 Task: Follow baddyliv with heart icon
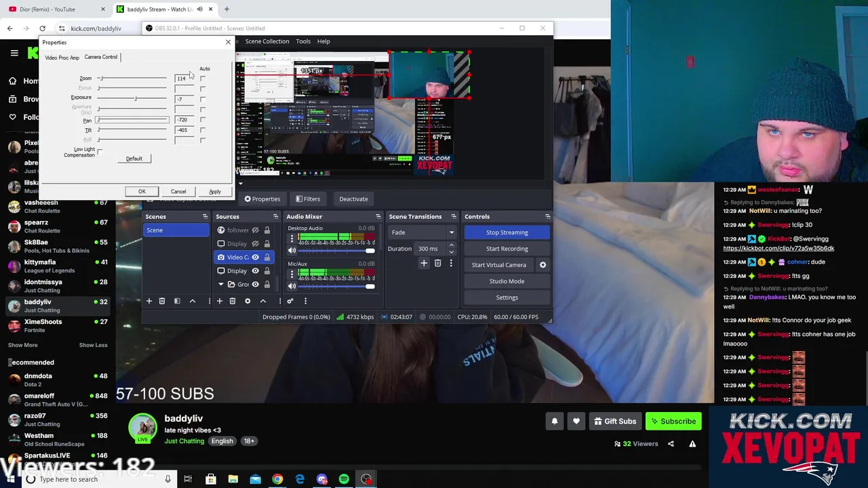[x=576, y=422]
